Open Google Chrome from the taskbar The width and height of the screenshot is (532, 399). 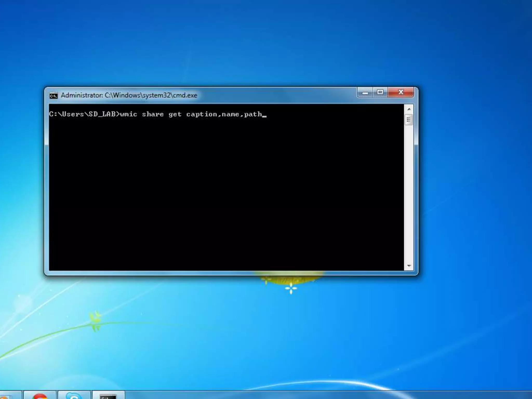[40, 395]
